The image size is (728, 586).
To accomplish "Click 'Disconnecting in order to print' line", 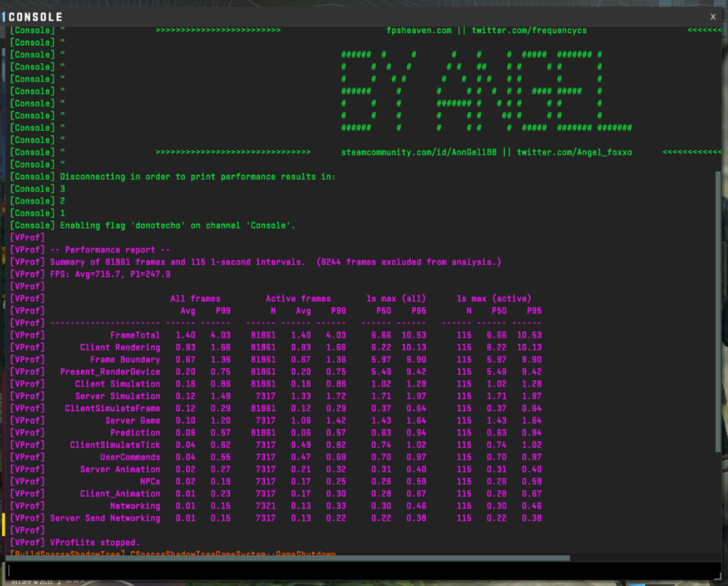I will pyautogui.click(x=197, y=177).
